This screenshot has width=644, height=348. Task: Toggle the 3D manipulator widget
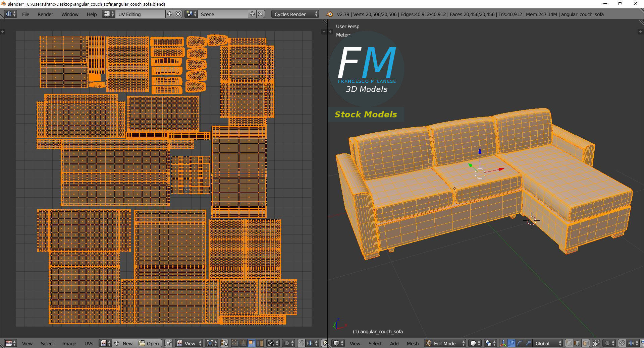503,343
